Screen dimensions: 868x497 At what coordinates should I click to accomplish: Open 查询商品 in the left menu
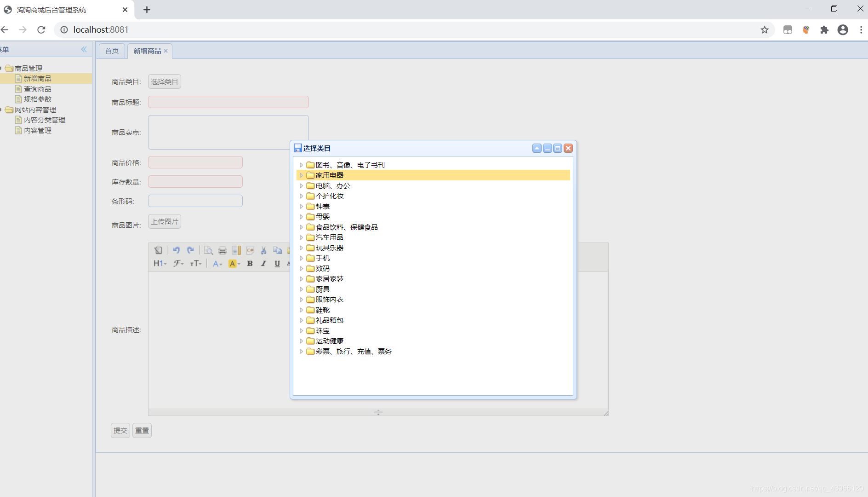(38, 89)
